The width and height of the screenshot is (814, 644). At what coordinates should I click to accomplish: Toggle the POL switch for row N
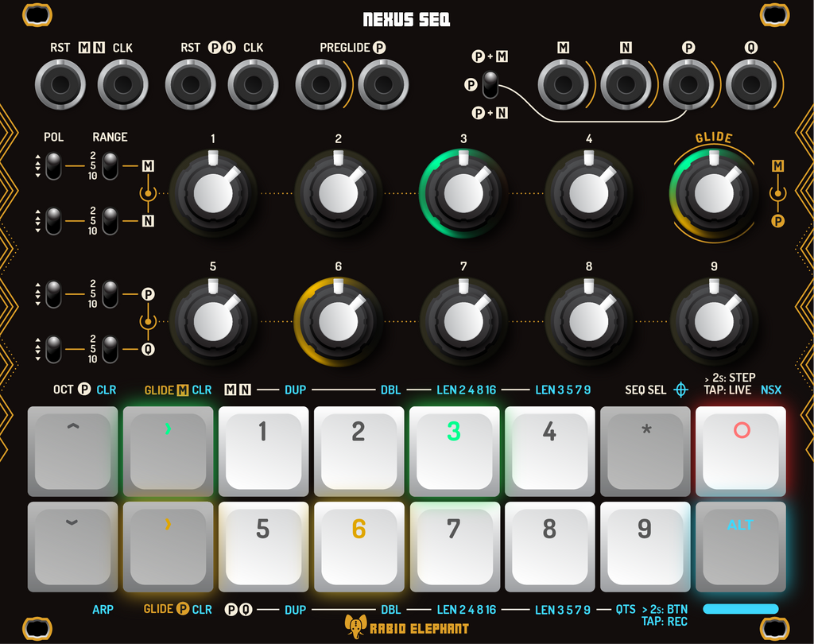coord(53,221)
